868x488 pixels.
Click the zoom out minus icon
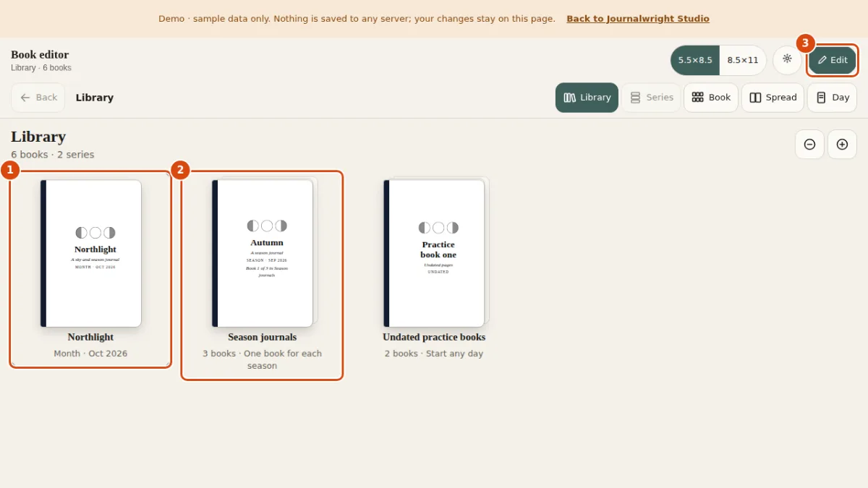(x=809, y=145)
